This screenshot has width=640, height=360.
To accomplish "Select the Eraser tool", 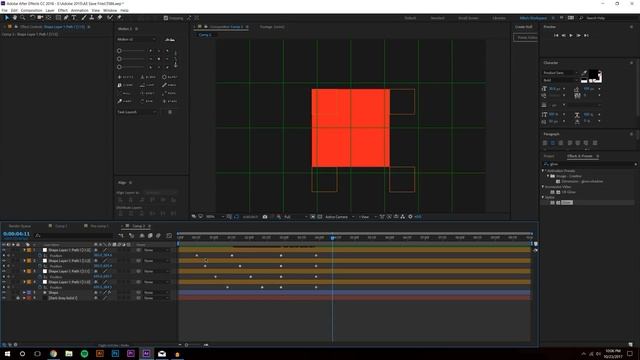I will pos(100,18).
